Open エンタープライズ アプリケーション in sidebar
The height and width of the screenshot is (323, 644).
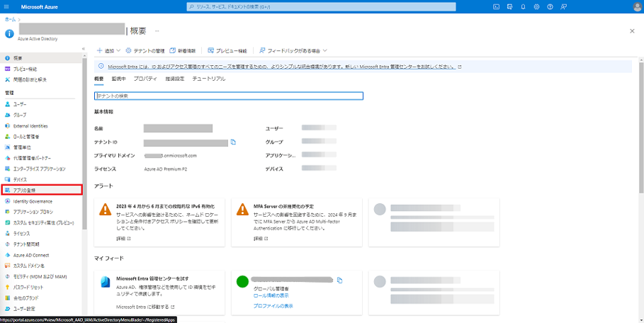coord(41,169)
